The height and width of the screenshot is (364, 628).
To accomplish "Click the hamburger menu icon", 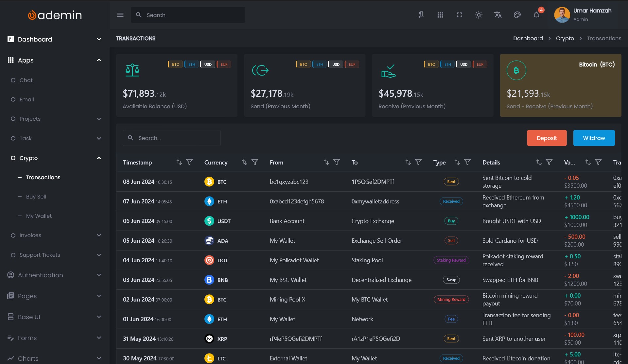I will coord(120,15).
